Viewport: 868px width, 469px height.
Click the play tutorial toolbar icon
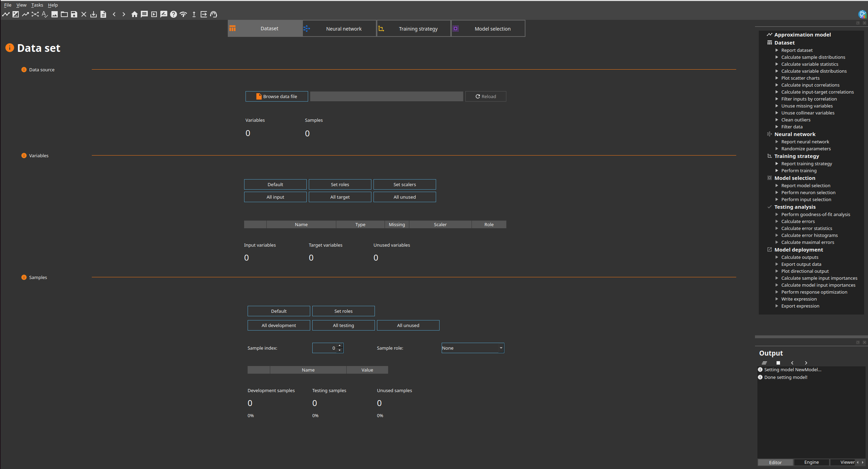154,14
